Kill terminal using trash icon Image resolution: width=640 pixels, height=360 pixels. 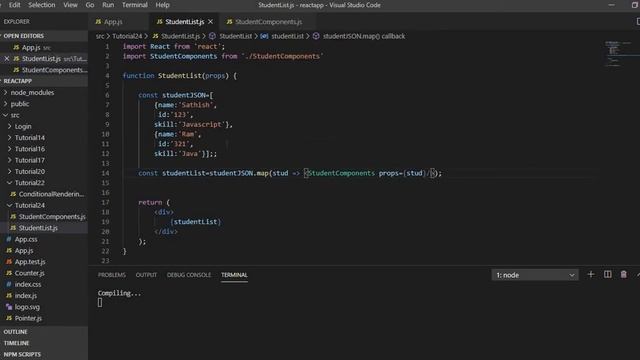[x=623, y=275]
